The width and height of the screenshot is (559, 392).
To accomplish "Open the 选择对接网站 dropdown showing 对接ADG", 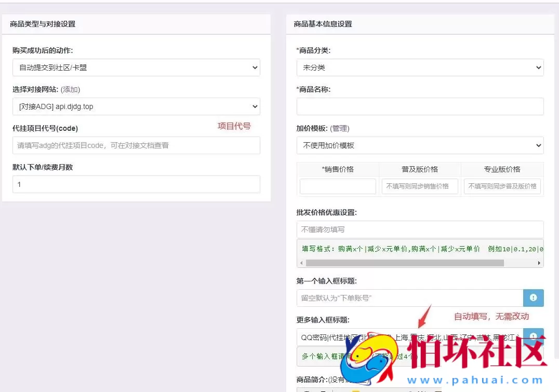I will pos(136,106).
